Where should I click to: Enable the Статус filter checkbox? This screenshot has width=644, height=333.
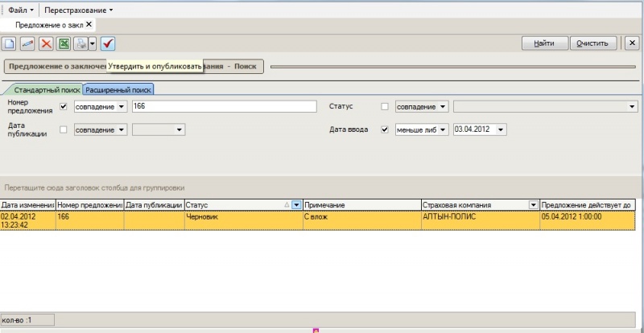(384, 106)
